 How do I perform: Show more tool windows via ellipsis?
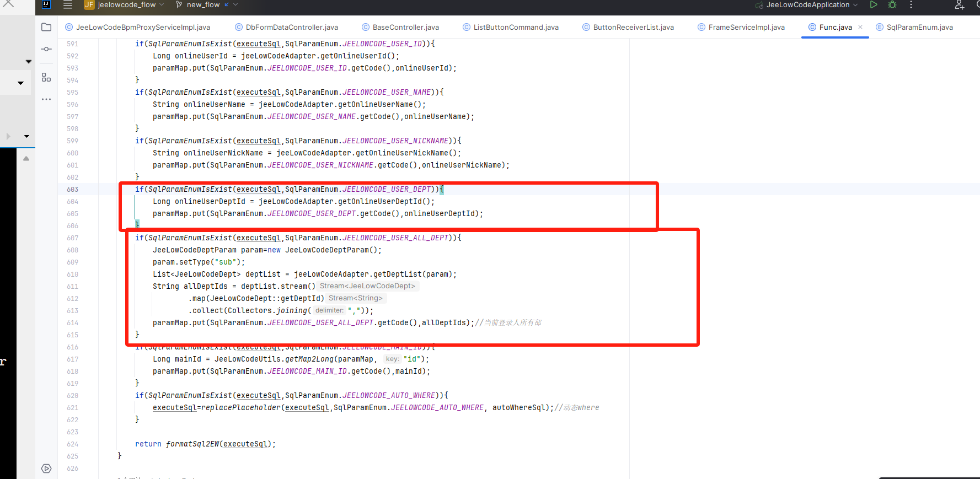pyautogui.click(x=46, y=100)
